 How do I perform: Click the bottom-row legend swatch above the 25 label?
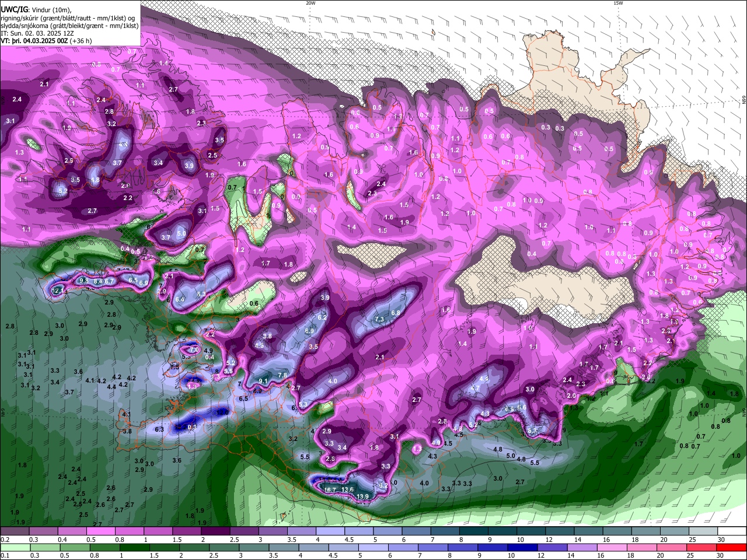click(x=702, y=547)
